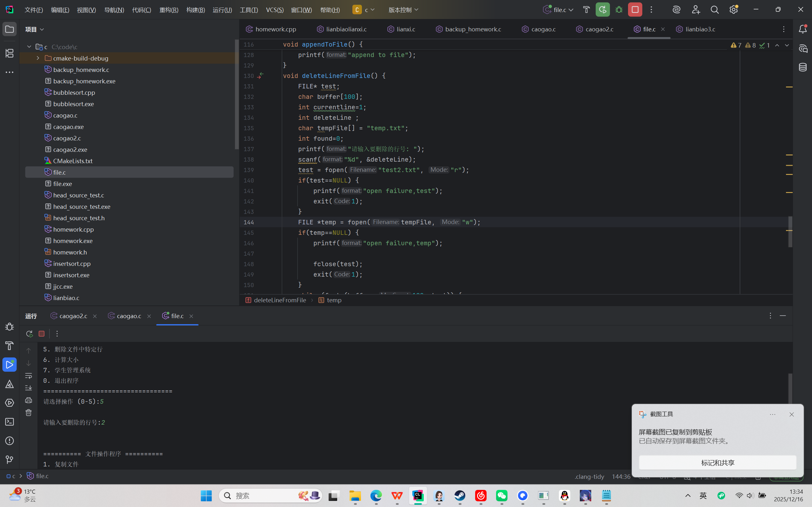Image resolution: width=812 pixels, height=507 pixels.
Task: Click the Windows taskbar search box
Action: click(x=262, y=496)
